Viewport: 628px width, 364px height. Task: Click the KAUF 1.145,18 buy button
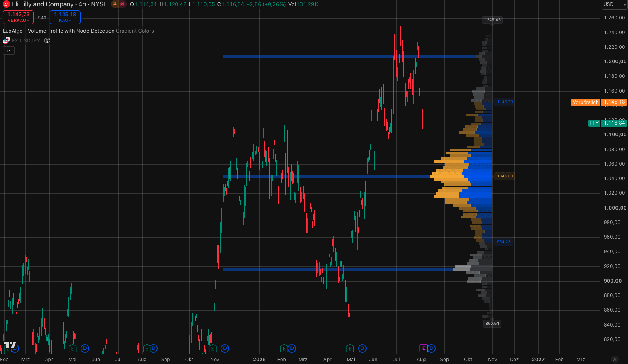(x=65, y=17)
